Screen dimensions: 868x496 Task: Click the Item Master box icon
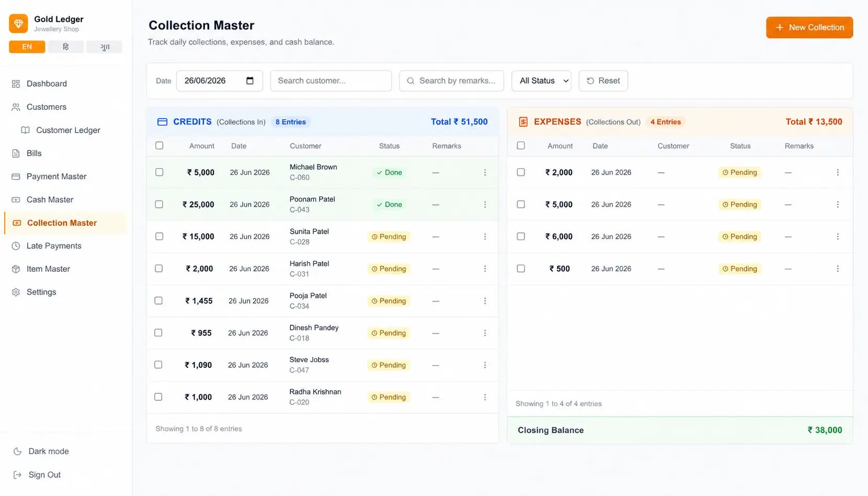tap(16, 269)
